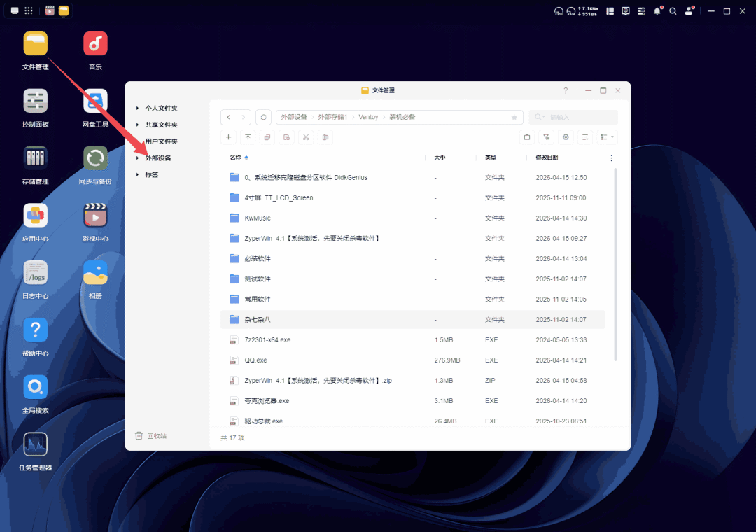Click the sort order toolbar button

(584, 137)
